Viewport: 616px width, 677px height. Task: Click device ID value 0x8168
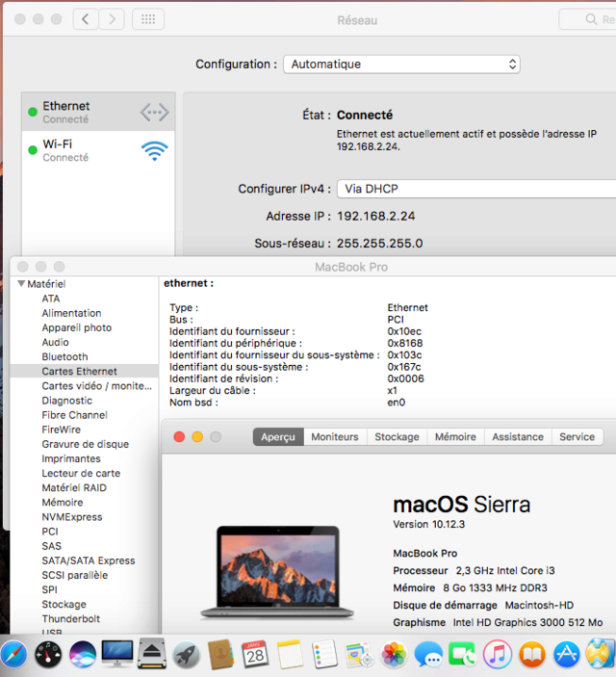point(405,344)
